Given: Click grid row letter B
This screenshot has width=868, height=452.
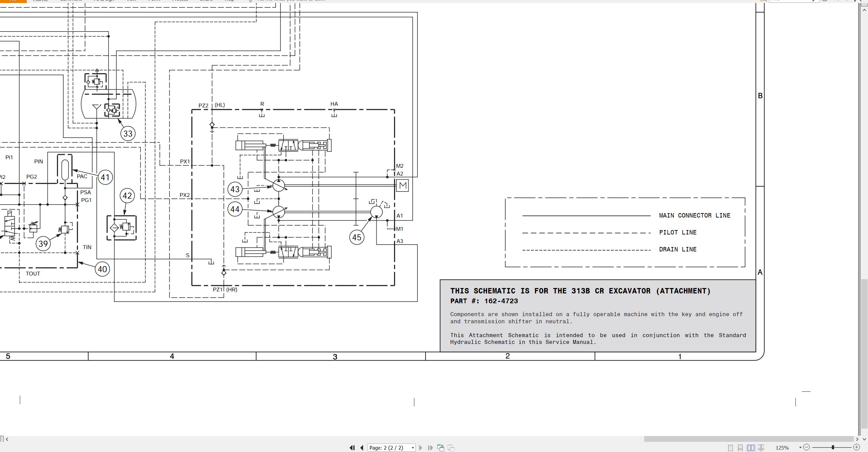Looking at the screenshot, I should click(760, 96).
